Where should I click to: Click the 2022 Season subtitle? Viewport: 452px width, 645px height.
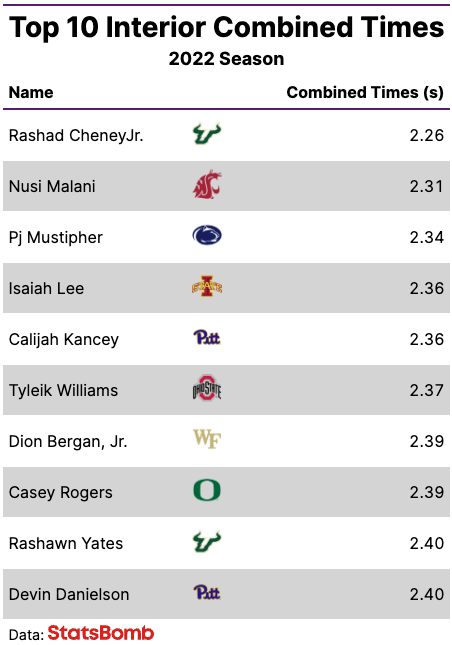tap(226, 59)
